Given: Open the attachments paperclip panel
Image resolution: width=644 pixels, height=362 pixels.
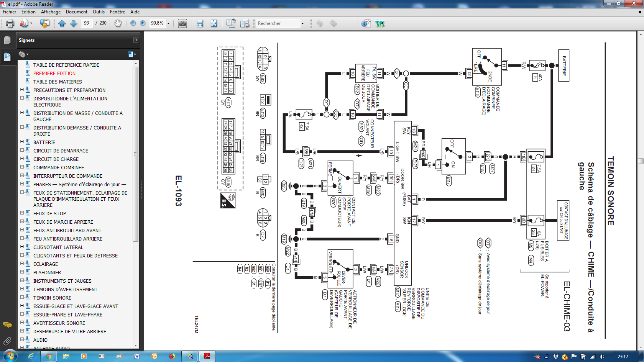Looking at the screenshot, I should [x=7, y=341].
